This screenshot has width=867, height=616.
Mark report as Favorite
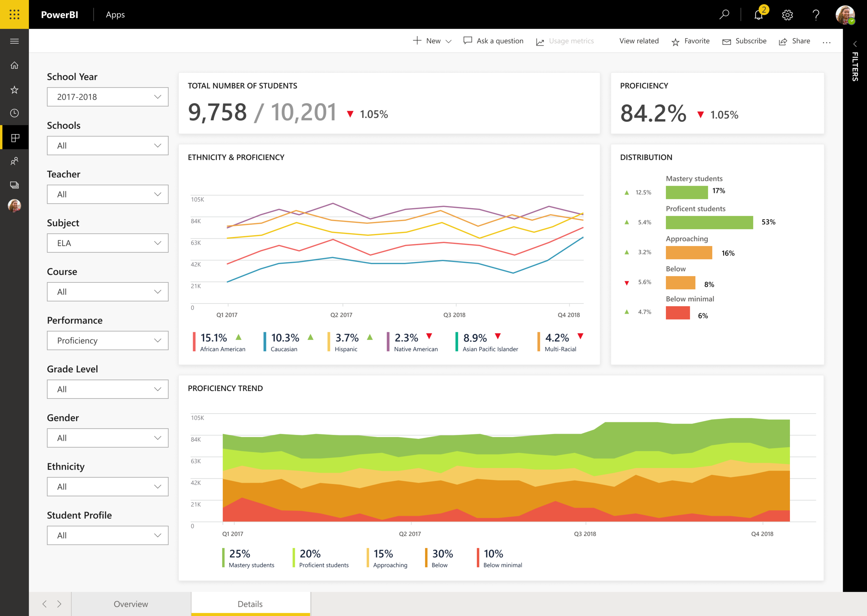tap(690, 41)
